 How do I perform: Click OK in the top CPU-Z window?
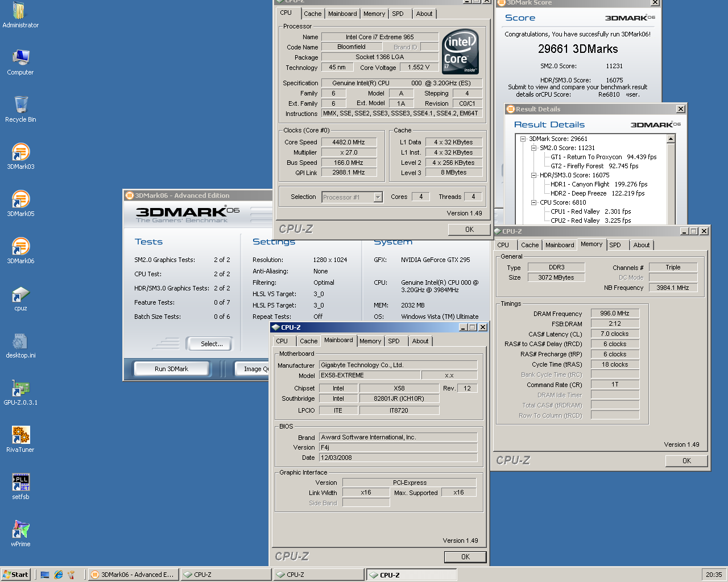(469, 230)
